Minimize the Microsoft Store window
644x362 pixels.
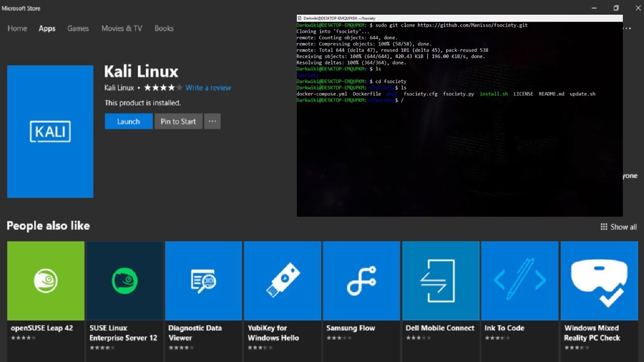(x=593, y=8)
